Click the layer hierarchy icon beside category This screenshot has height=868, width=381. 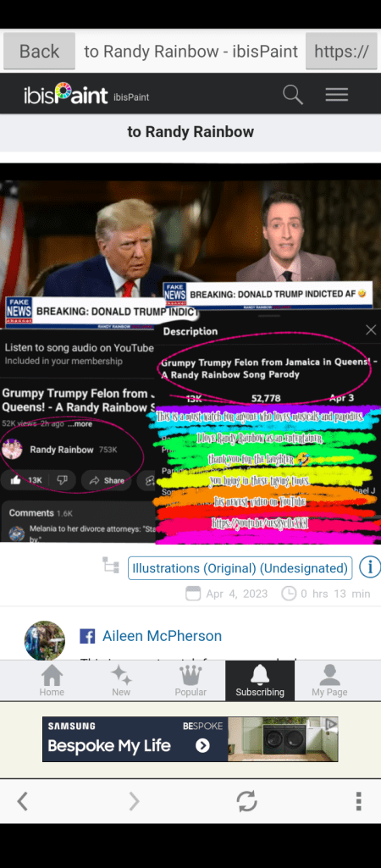coord(111,565)
